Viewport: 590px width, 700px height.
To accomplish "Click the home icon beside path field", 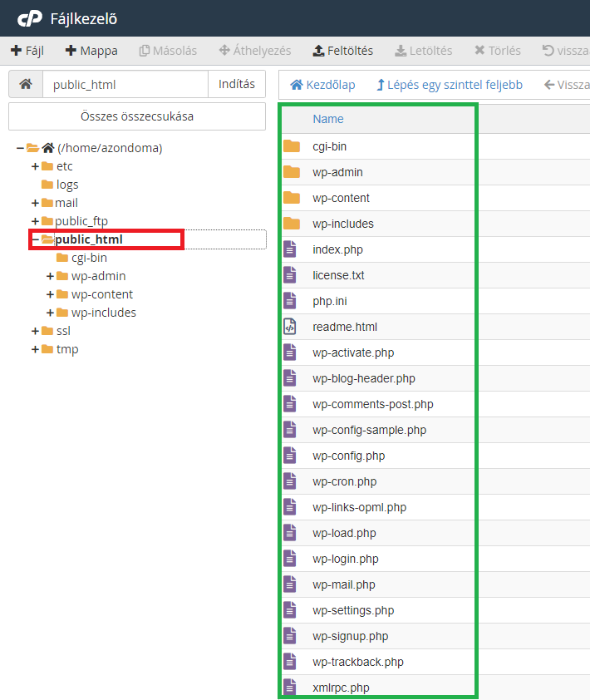I will [26, 85].
